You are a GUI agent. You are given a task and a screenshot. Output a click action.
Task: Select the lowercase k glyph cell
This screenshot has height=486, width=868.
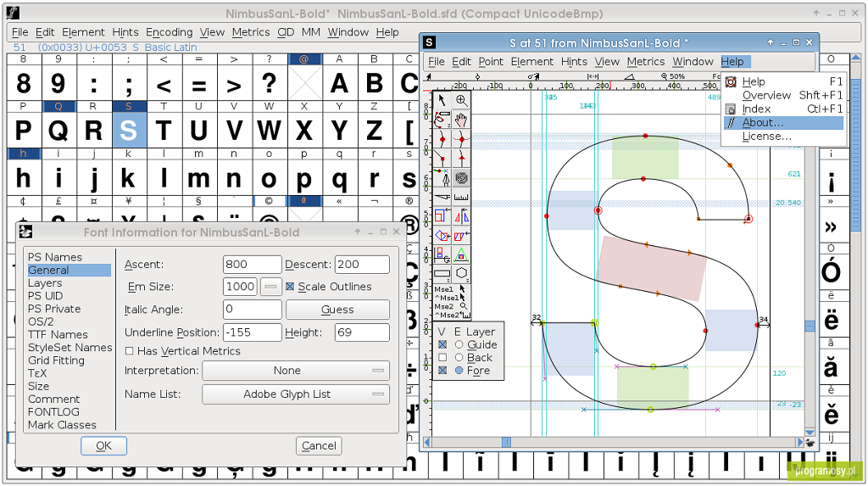click(x=129, y=178)
